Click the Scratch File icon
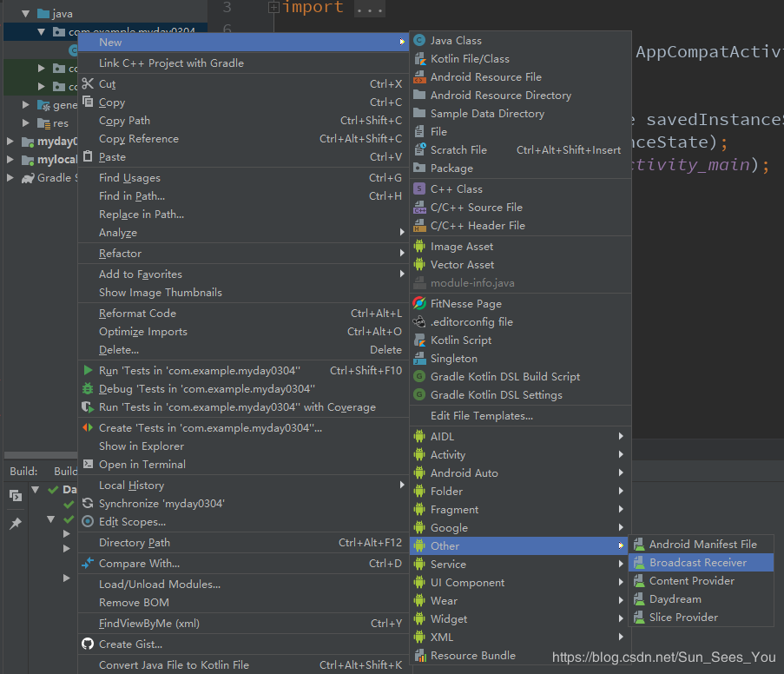The height and width of the screenshot is (674, 784). click(419, 149)
